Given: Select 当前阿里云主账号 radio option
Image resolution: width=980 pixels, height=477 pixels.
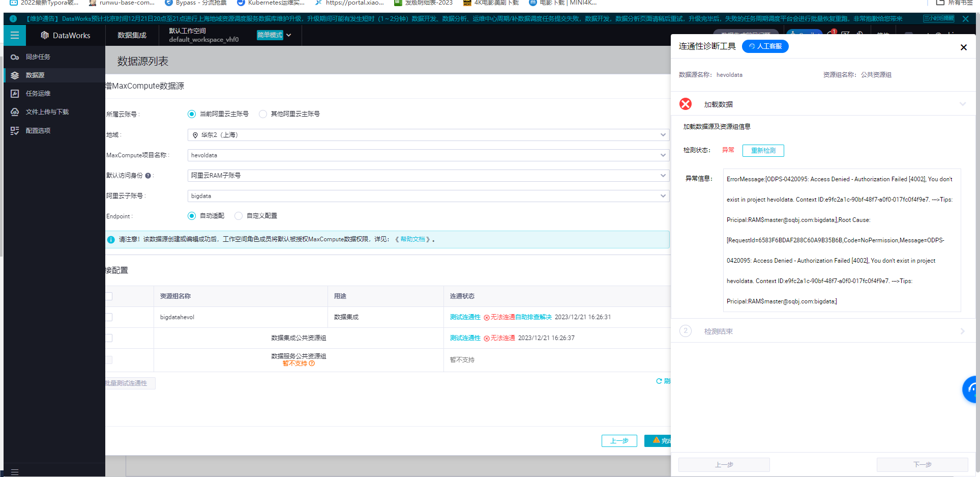Looking at the screenshot, I should pyautogui.click(x=191, y=114).
